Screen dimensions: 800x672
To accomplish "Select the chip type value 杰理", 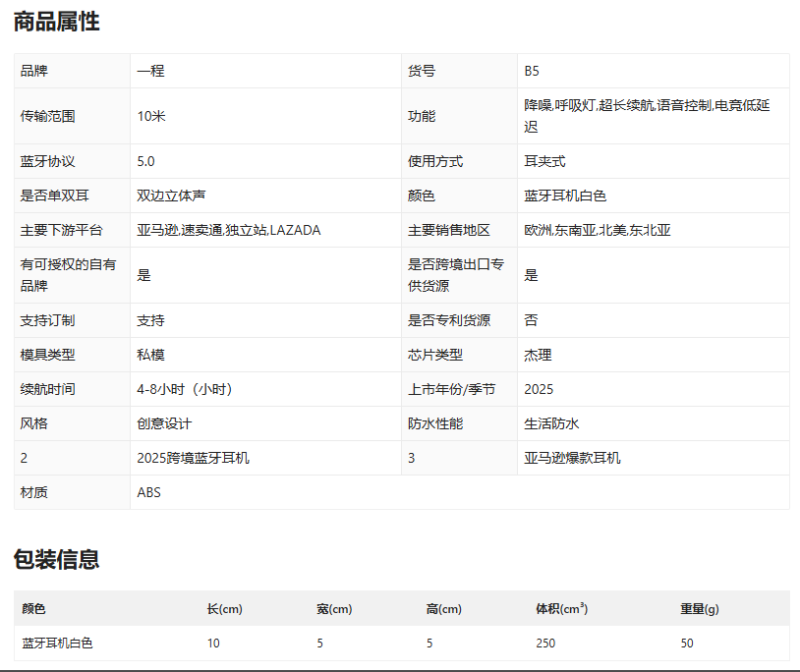I will click(x=538, y=355).
